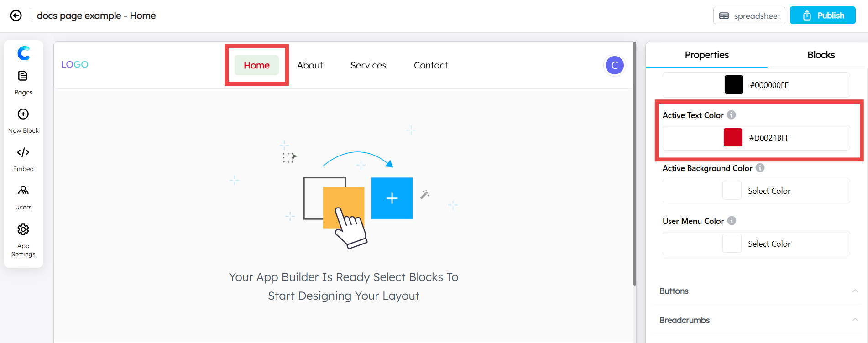Click the blue C app logo
Screen dimensions: 868x343
(24, 53)
